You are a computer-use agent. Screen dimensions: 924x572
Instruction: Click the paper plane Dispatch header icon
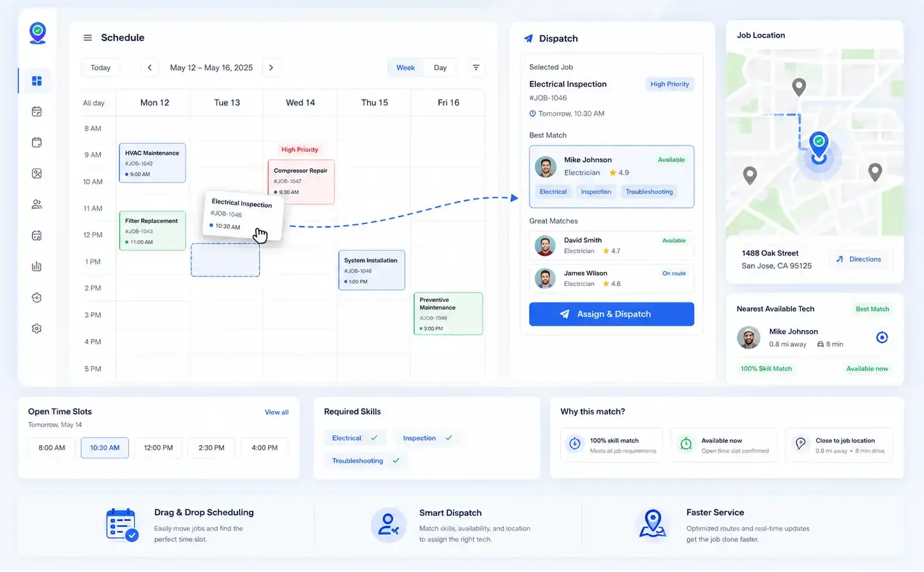(x=528, y=38)
